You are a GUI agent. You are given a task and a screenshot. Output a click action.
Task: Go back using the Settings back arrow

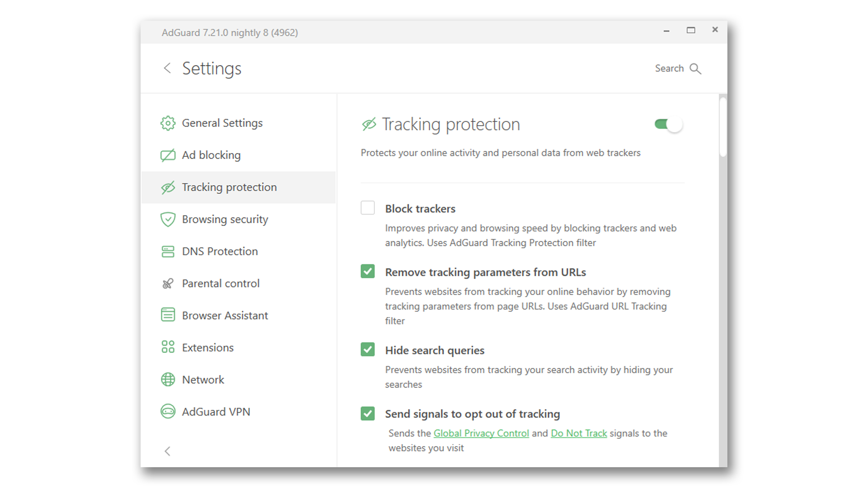(167, 68)
